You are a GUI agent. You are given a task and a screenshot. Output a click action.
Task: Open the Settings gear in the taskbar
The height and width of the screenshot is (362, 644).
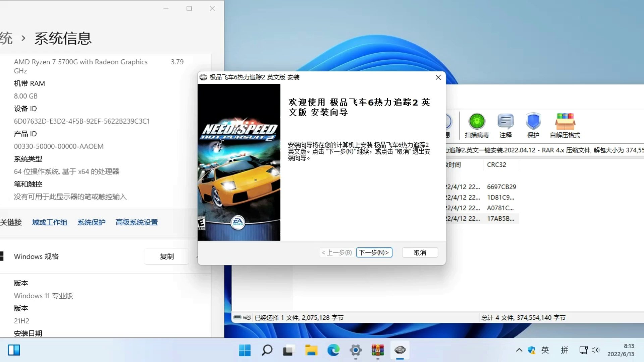pos(356,350)
